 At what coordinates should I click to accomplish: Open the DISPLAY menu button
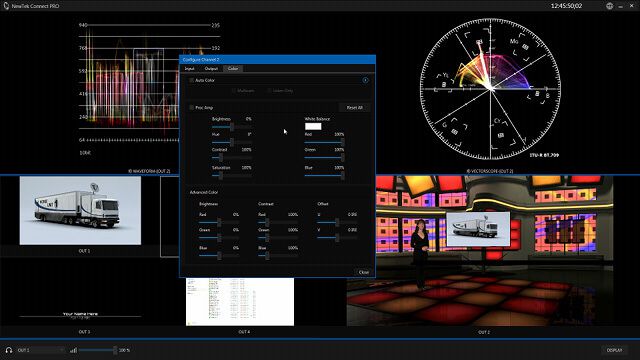click(x=614, y=350)
